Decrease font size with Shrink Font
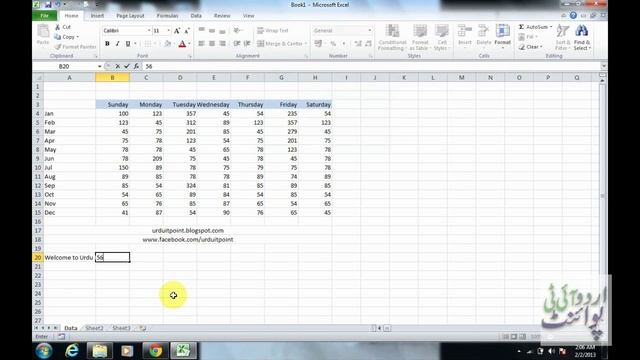 (187, 31)
